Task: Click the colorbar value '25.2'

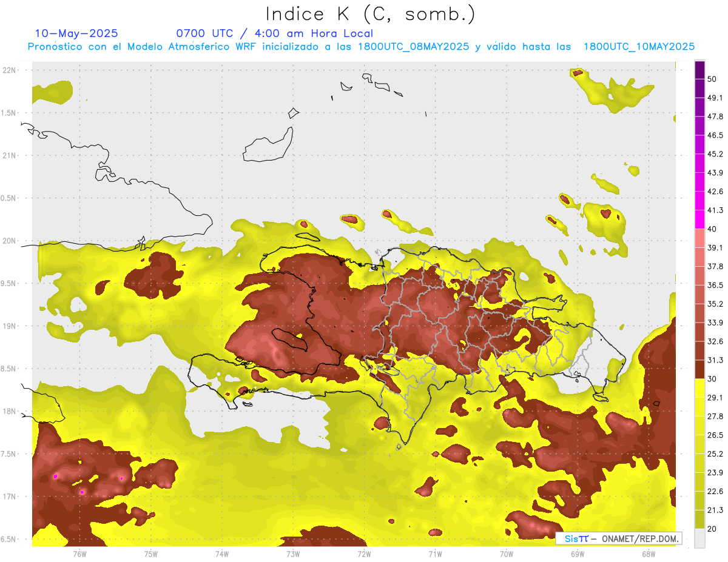Action: (715, 455)
